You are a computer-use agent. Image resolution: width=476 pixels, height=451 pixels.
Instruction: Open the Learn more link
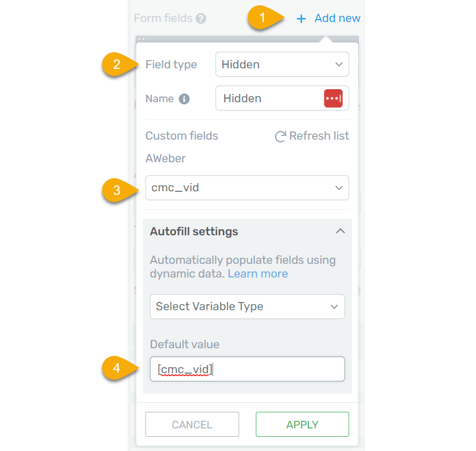coord(258,274)
